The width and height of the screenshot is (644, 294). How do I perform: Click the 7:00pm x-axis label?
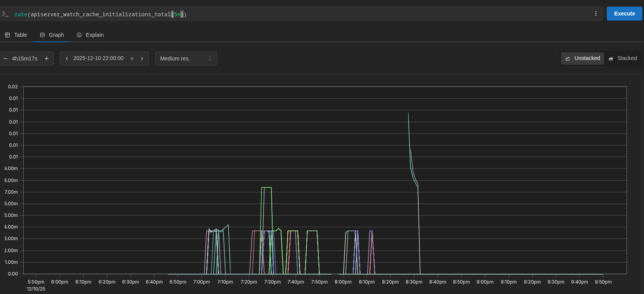coord(202,282)
